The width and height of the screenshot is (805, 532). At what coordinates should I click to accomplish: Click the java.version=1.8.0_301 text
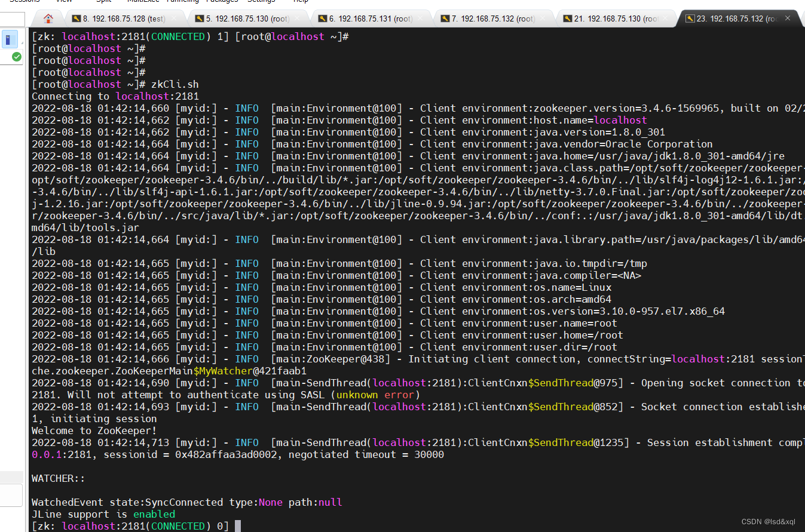pyautogui.click(x=598, y=132)
